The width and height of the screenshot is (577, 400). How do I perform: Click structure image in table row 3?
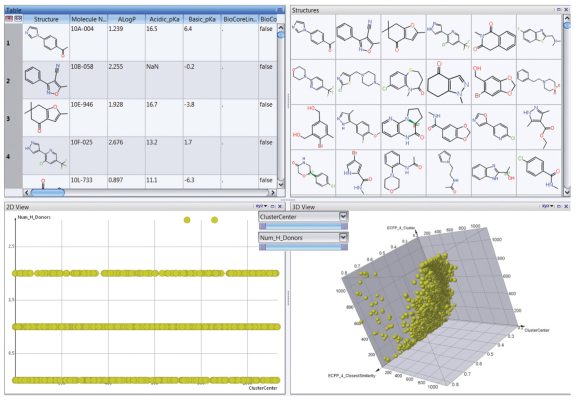(46, 118)
